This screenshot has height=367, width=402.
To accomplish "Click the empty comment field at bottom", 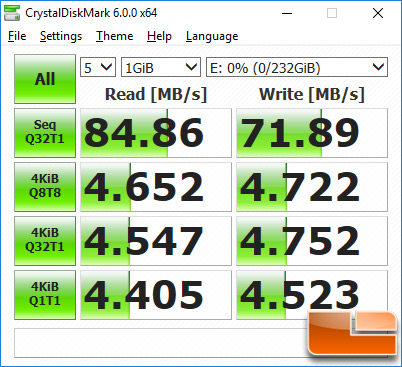I will click(x=161, y=343).
